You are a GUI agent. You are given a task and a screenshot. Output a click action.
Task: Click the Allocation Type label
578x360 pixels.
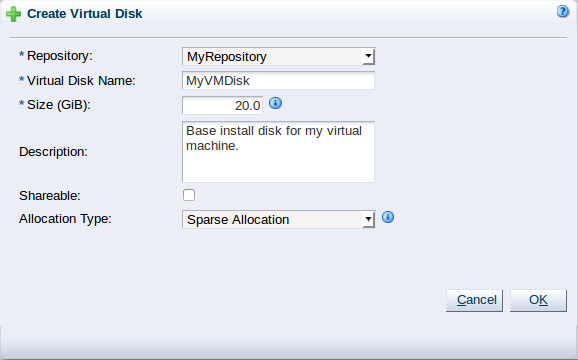point(65,219)
